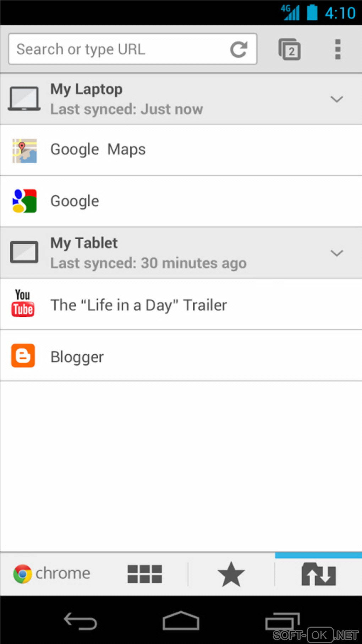This screenshot has height=644, width=362.
Task: Tap the Chrome logo in bottom bar
Action: pos(23,573)
